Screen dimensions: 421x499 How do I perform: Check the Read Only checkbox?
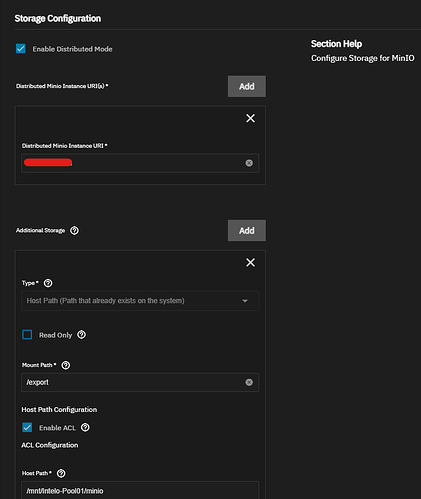[x=27, y=335]
